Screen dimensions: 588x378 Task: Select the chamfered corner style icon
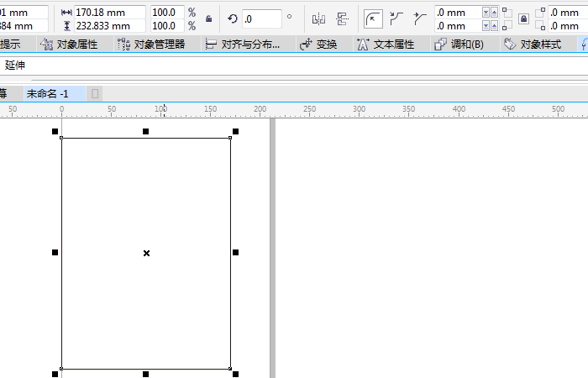click(420, 18)
